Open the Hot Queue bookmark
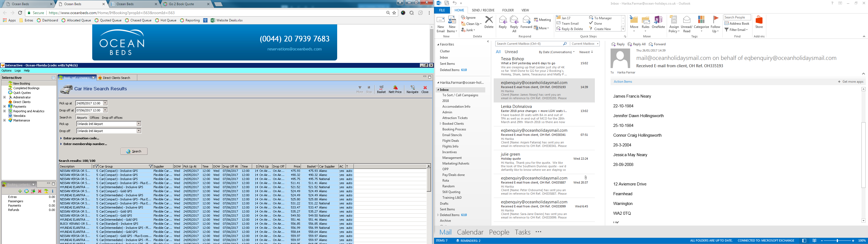Screen dimensions: 868x244 click(x=166, y=20)
